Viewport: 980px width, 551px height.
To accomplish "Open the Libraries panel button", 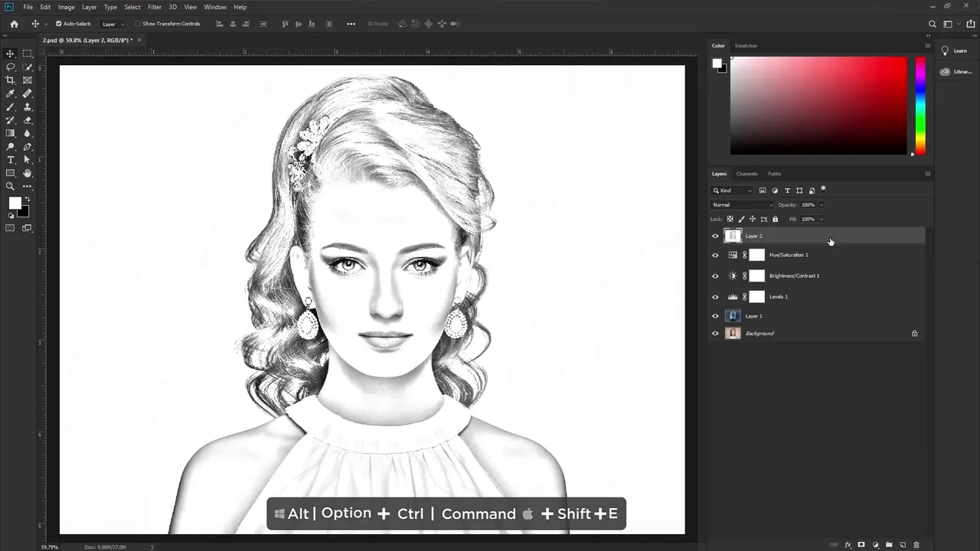I will pyautogui.click(x=955, y=72).
